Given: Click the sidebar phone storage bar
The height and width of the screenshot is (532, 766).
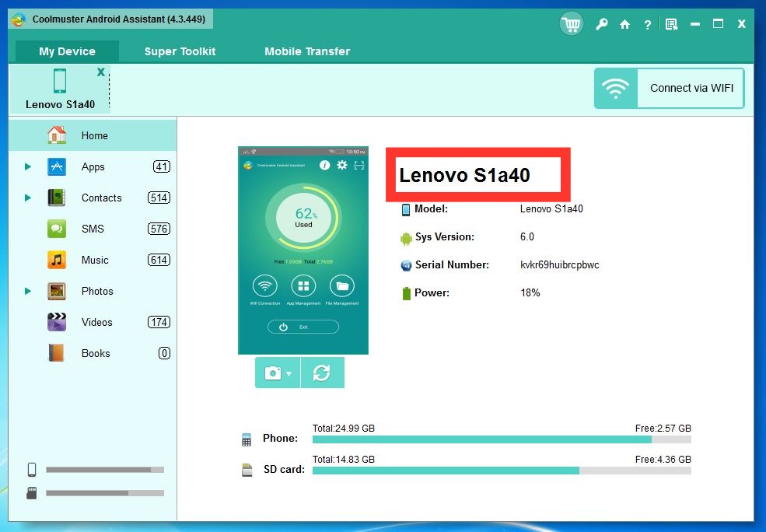Looking at the screenshot, I should (x=105, y=470).
